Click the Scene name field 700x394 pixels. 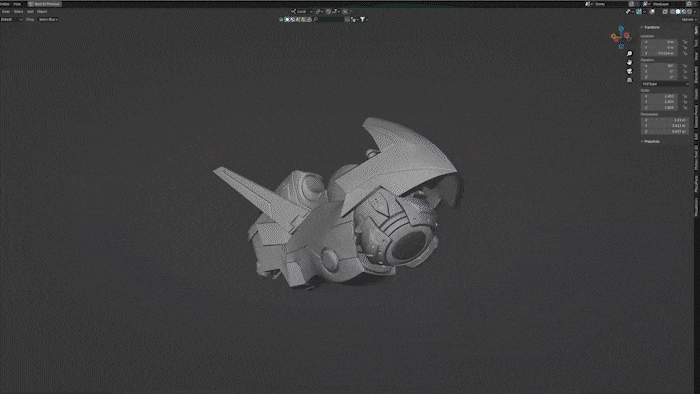(609, 4)
